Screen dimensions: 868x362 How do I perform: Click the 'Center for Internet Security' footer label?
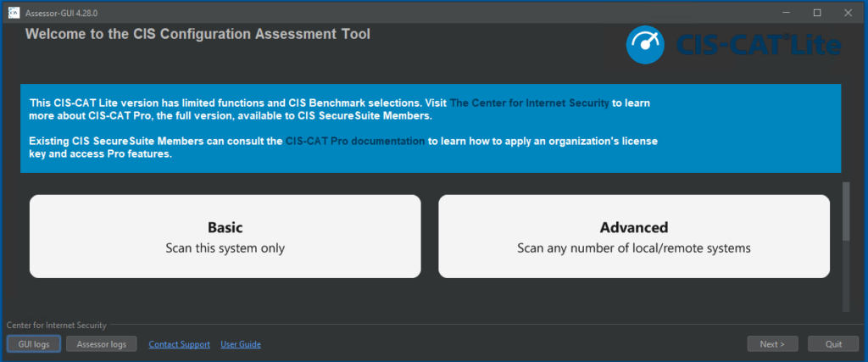point(57,326)
